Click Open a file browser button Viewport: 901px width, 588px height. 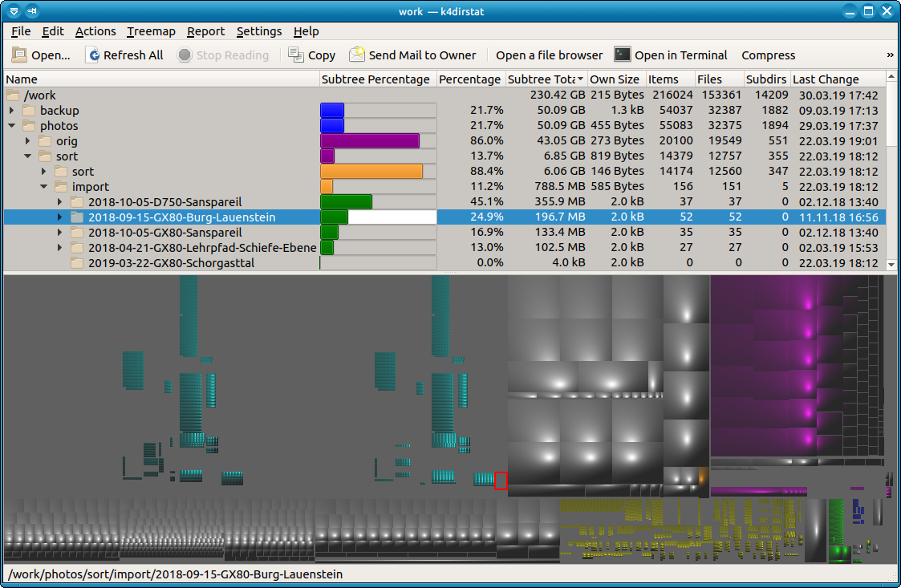coord(549,55)
